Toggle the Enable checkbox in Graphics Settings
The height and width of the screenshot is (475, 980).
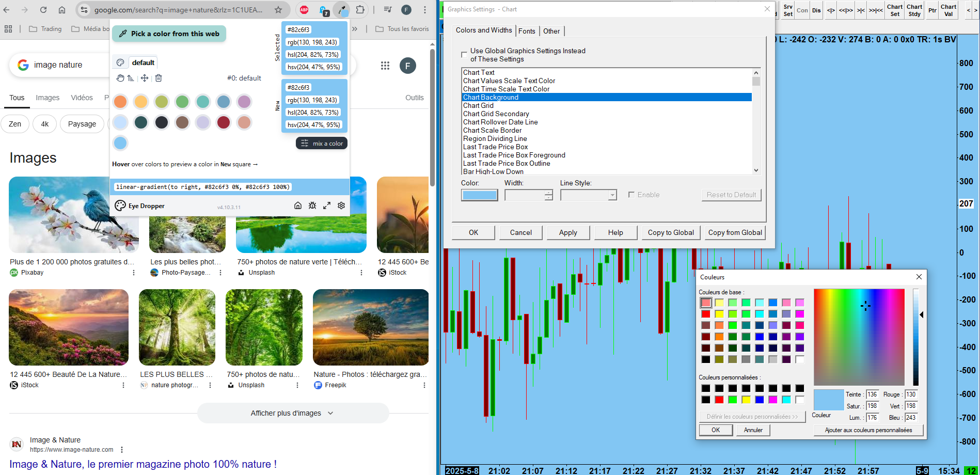pyautogui.click(x=631, y=195)
